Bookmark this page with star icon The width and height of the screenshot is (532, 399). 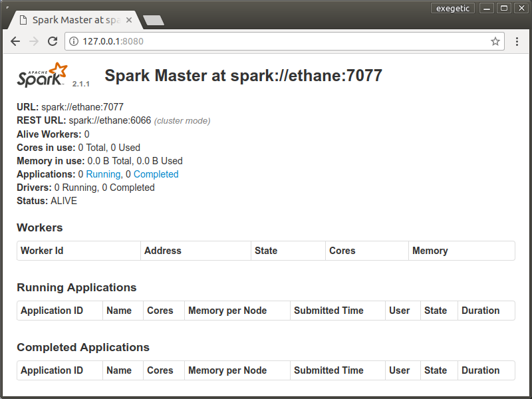pyautogui.click(x=495, y=41)
